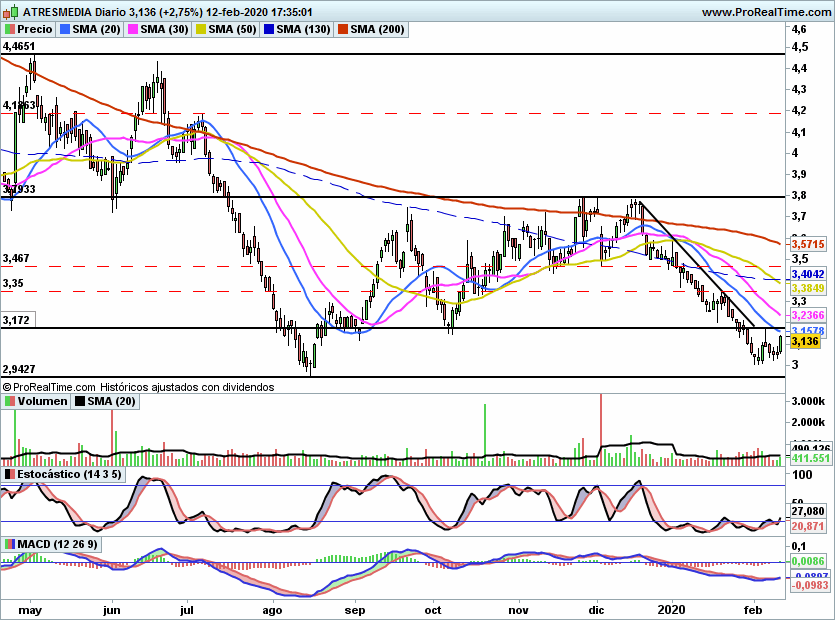Click the dic month label
This screenshot has width=835, height=620.
pos(596,610)
